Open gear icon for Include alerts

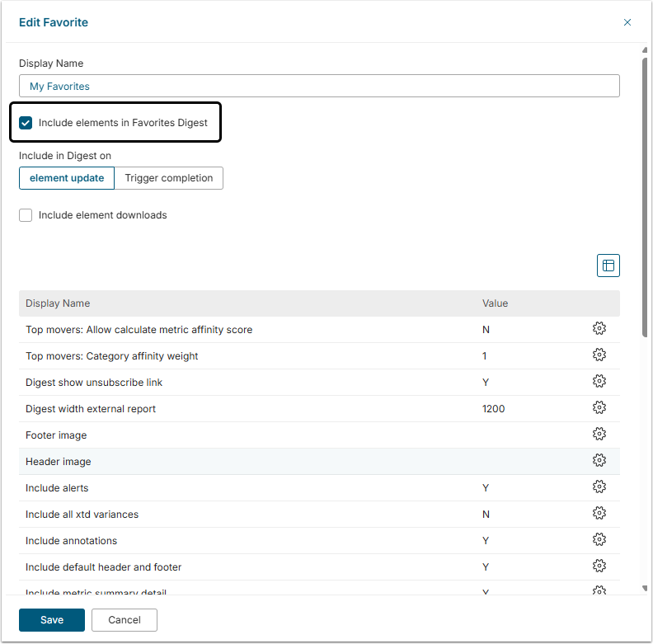[x=599, y=487]
